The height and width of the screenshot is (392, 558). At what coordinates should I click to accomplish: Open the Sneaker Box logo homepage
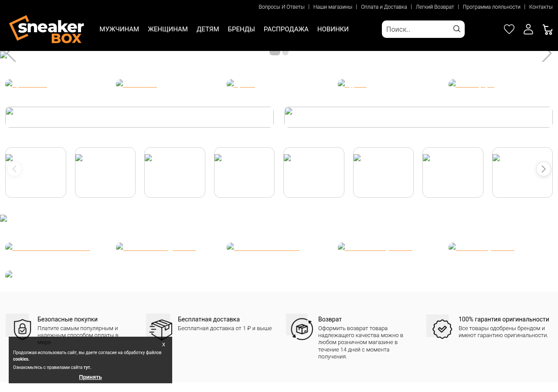(47, 29)
